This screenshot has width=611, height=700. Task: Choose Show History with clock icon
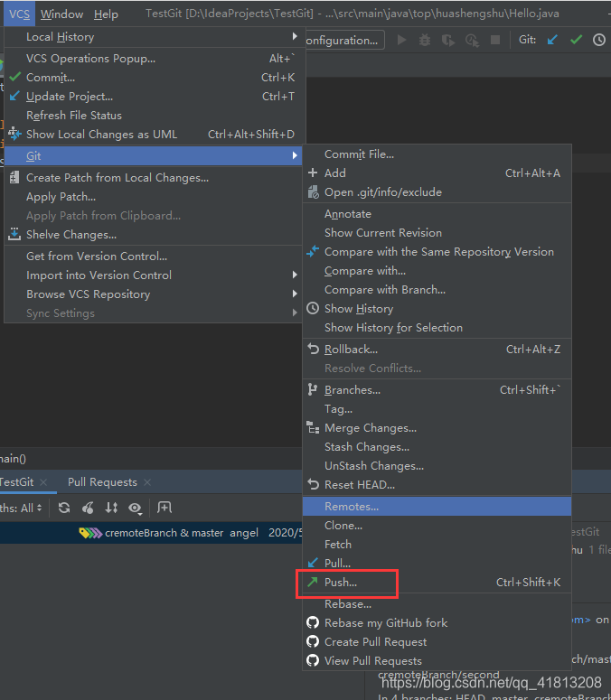pos(437,309)
